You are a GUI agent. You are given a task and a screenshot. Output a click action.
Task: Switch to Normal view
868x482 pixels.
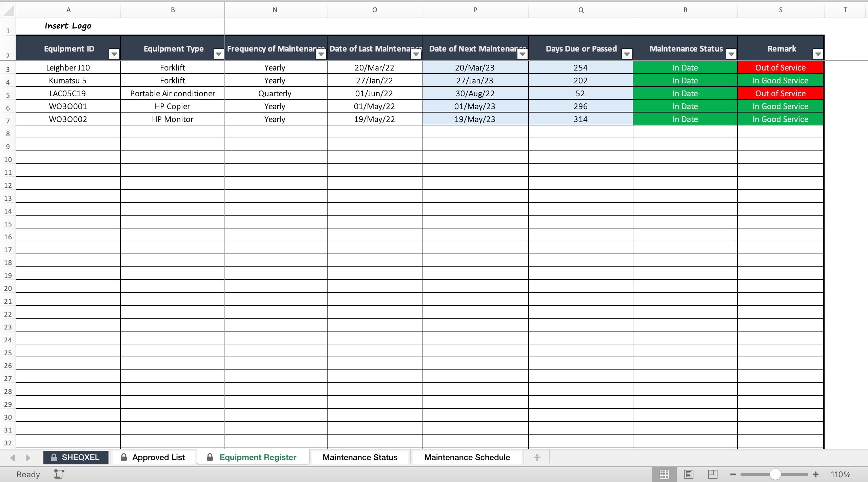[664, 474]
